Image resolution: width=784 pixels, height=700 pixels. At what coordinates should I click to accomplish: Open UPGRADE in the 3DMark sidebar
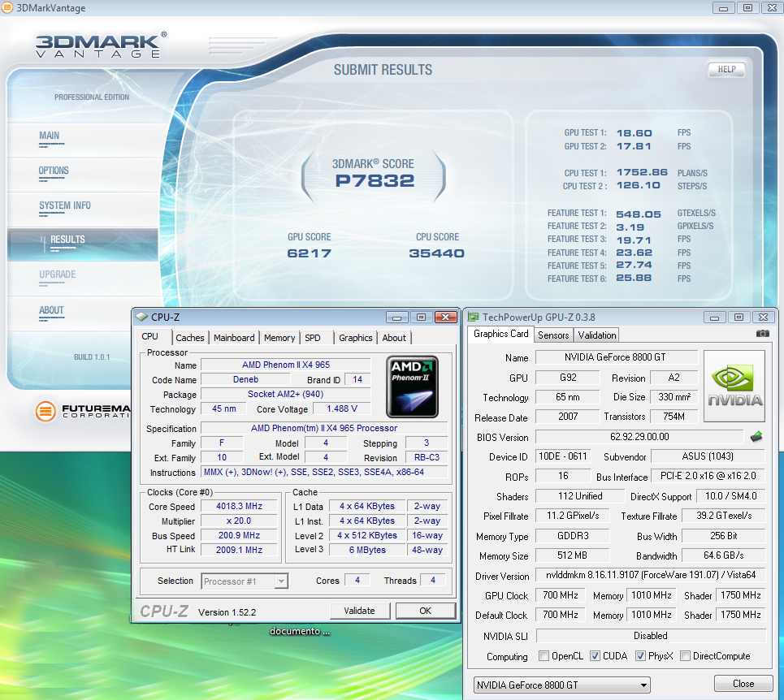pyautogui.click(x=58, y=274)
